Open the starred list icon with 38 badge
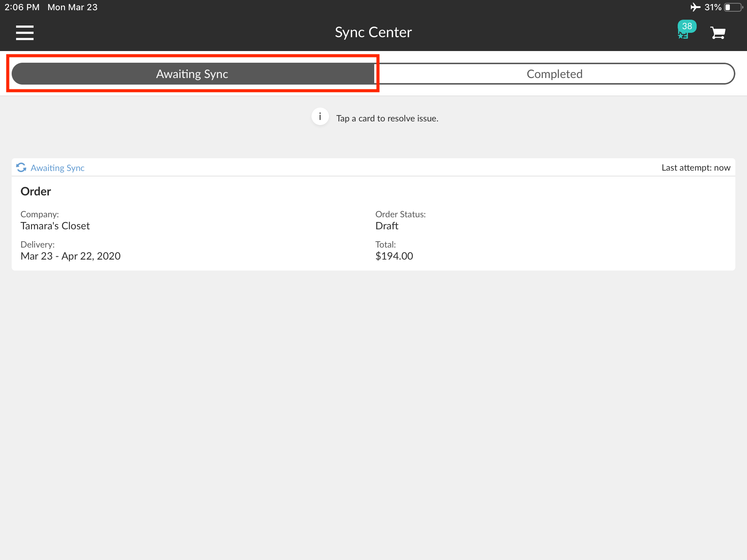 point(686,30)
